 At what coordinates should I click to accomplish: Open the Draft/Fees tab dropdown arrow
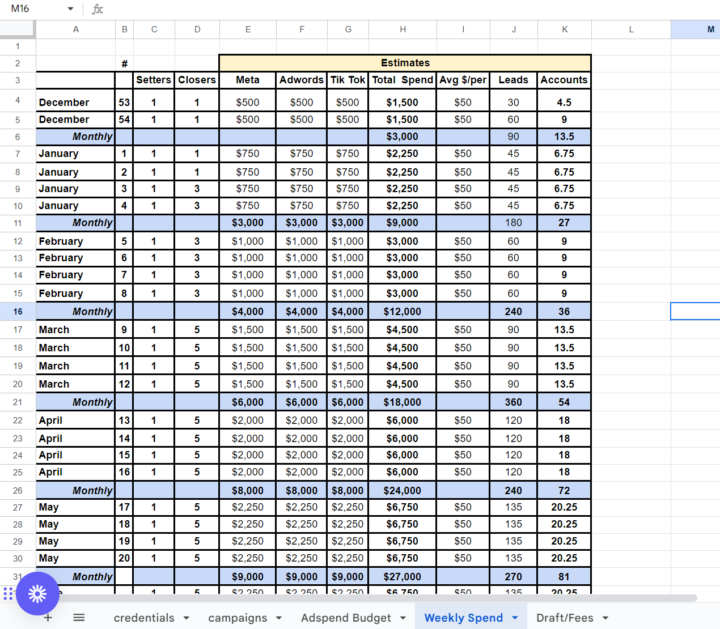pyautogui.click(x=605, y=618)
